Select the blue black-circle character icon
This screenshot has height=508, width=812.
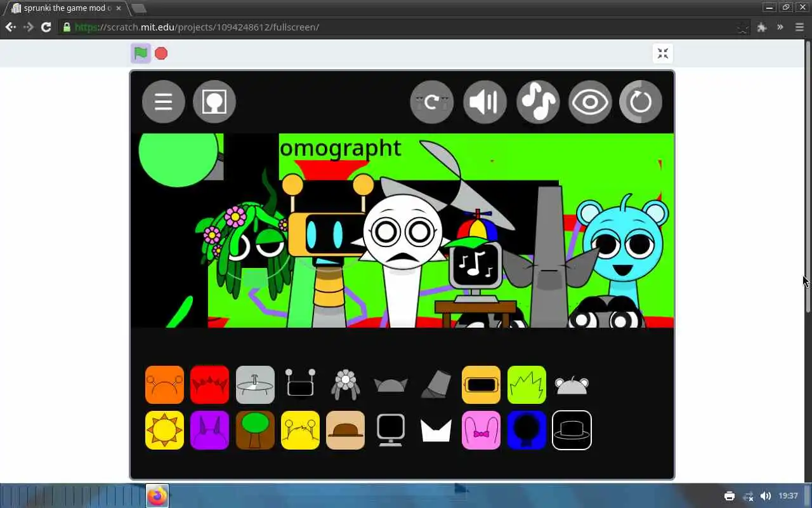(527, 430)
